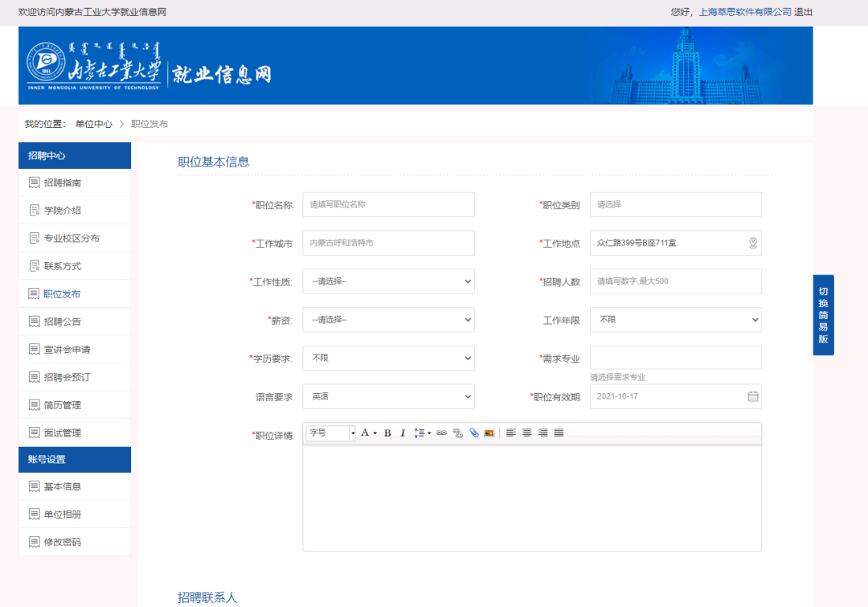
Task: Open 招聘公告 in the sidebar
Action: pyautogui.click(x=63, y=322)
